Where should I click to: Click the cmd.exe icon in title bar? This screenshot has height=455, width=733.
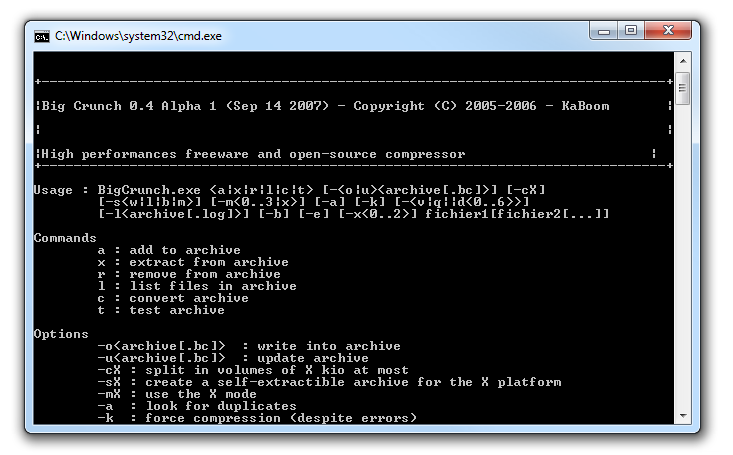[42, 36]
